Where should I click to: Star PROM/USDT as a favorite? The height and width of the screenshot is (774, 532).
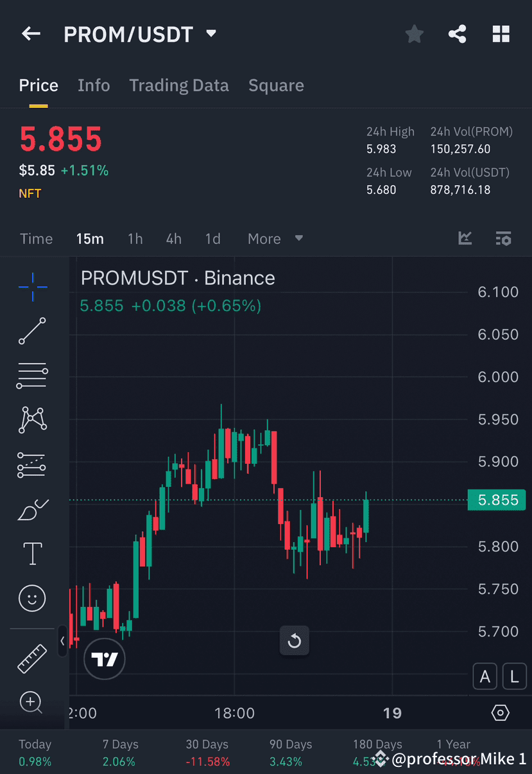(x=414, y=33)
